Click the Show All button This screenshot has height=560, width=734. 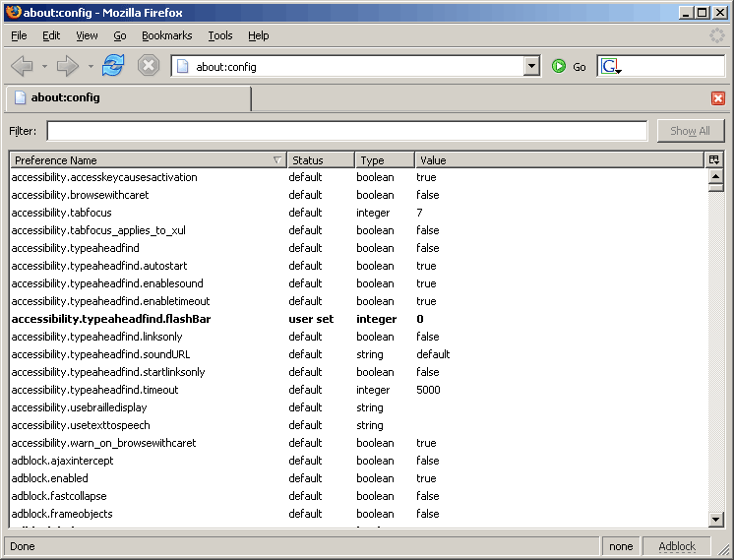pos(690,131)
